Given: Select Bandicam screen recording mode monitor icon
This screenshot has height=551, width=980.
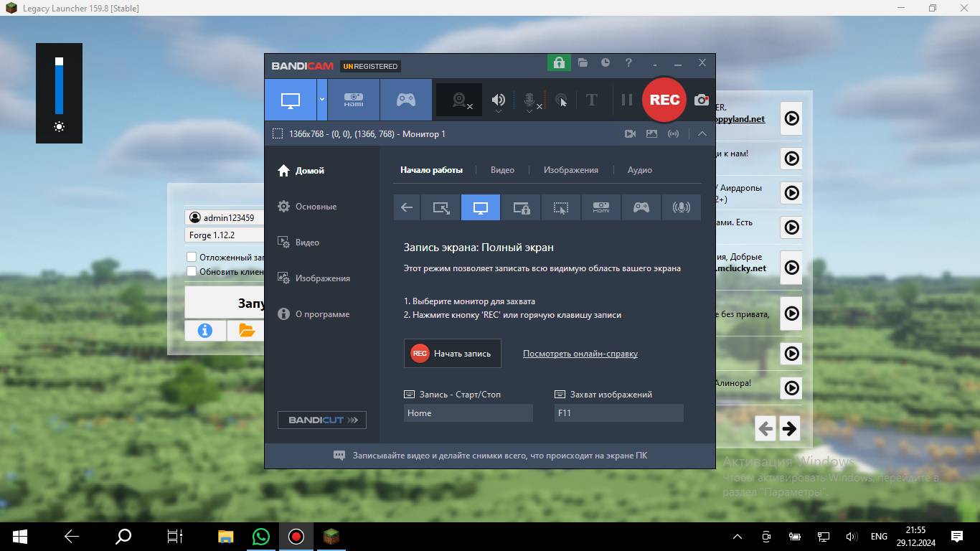Looking at the screenshot, I should click(x=291, y=100).
